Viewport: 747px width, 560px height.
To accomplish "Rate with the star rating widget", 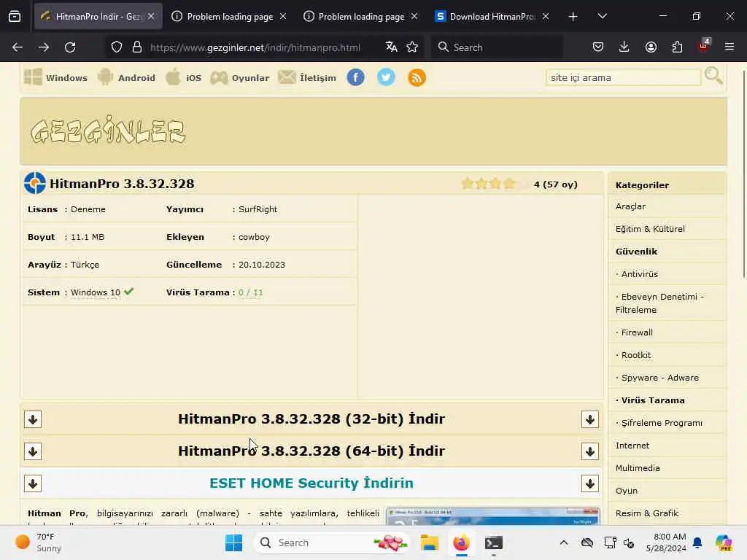I will 495,183.
